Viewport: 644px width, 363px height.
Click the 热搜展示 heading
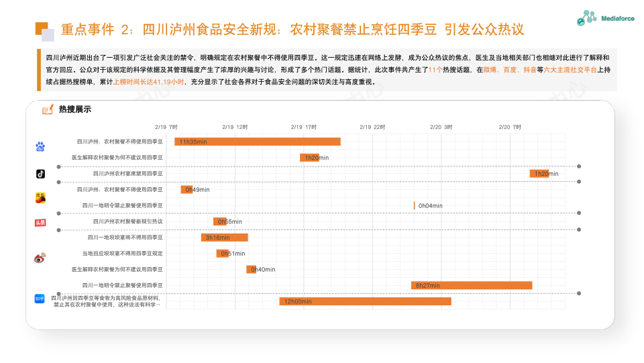pyautogui.click(x=74, y=109)
